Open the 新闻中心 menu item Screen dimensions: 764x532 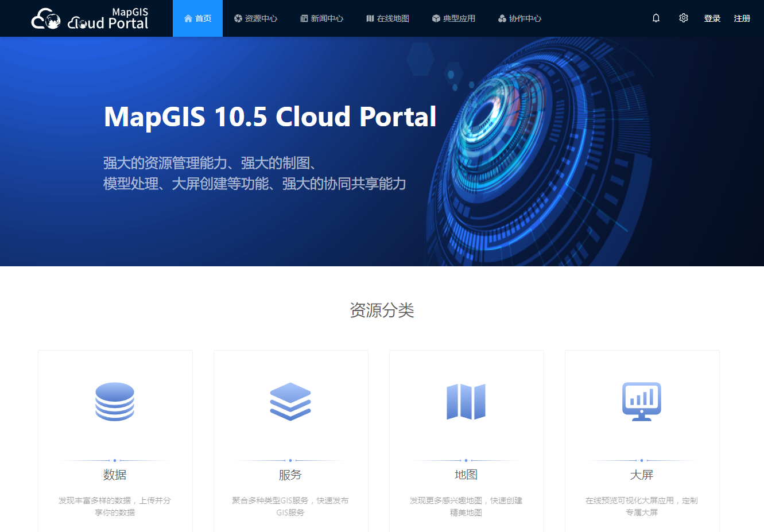coord(321,18)
